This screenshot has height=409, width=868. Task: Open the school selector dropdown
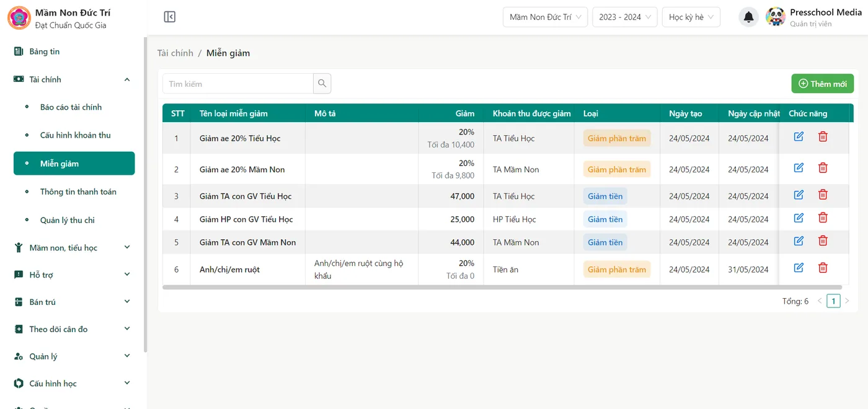pos(545,17)
